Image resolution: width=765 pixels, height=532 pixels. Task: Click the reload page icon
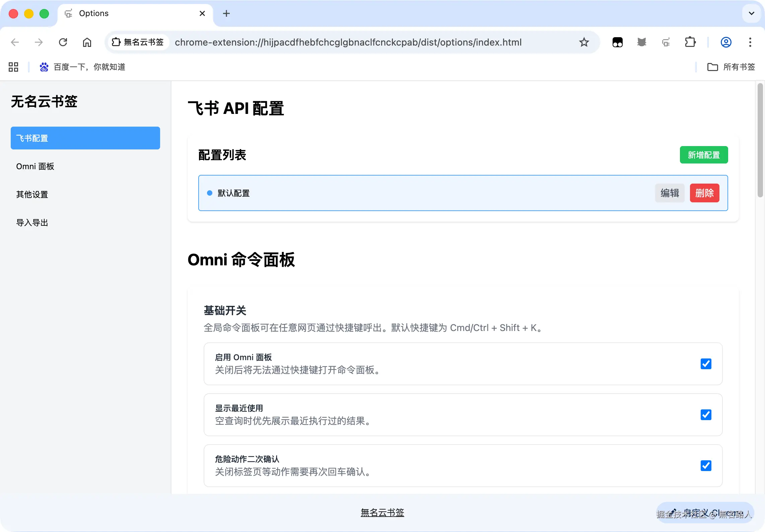click(63, 42)
